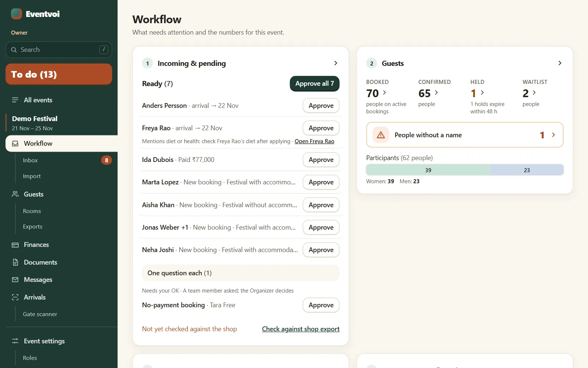Click the Eventvoi logo icon
Image resolution: width=588 pixels, height=368 pixels.
[x=17, y=14]
